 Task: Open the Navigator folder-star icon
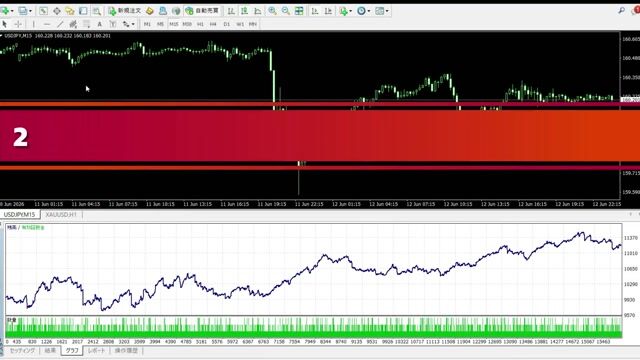(70, 11)
